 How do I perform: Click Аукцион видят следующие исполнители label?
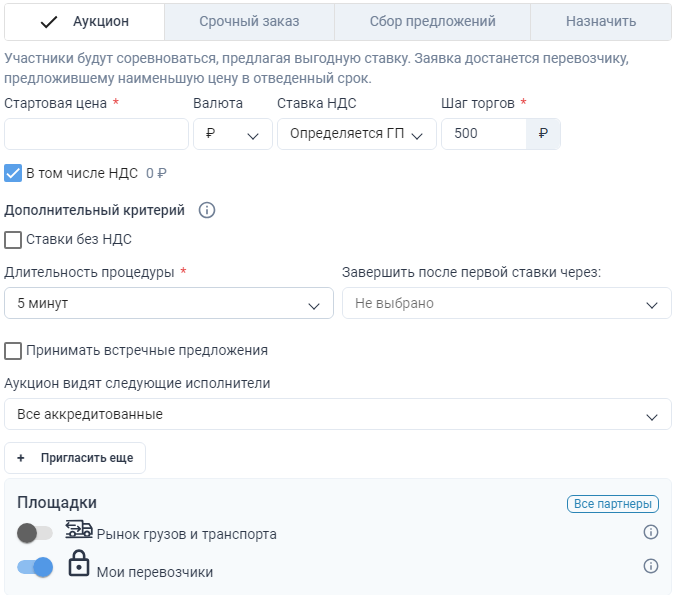pyautogui.click(x=137, y=383)
